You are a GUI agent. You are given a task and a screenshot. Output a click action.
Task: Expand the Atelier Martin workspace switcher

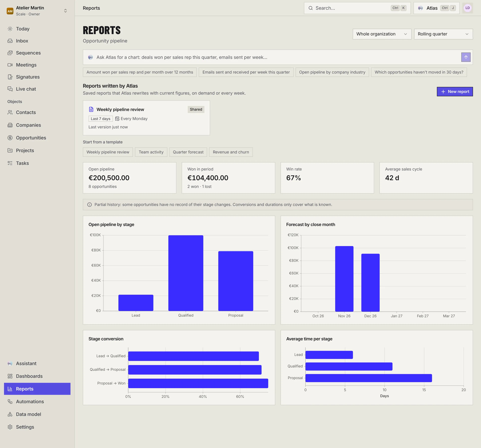[37, 11]
